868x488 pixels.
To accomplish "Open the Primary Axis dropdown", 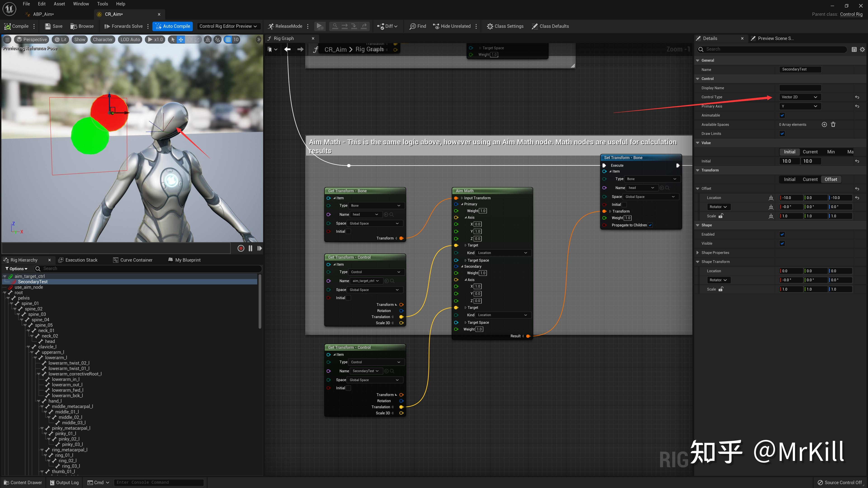I will pos(799,106).
